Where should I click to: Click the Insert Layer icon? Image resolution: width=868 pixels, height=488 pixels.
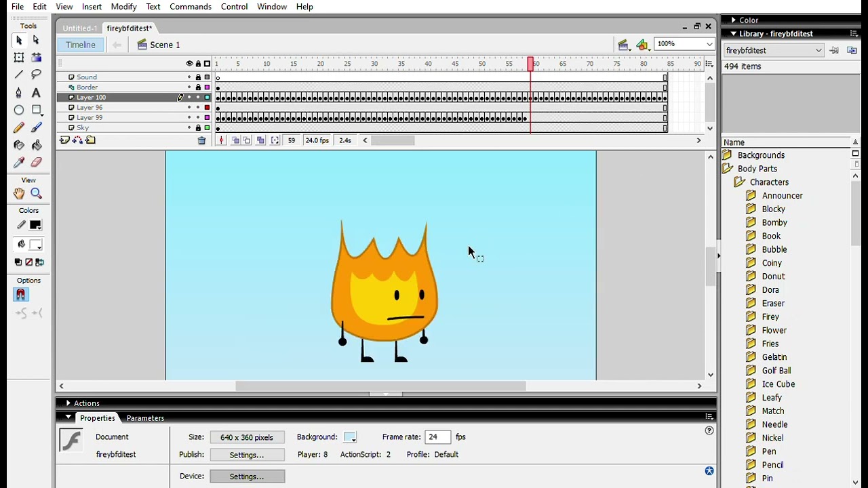[x=64, y=140]
